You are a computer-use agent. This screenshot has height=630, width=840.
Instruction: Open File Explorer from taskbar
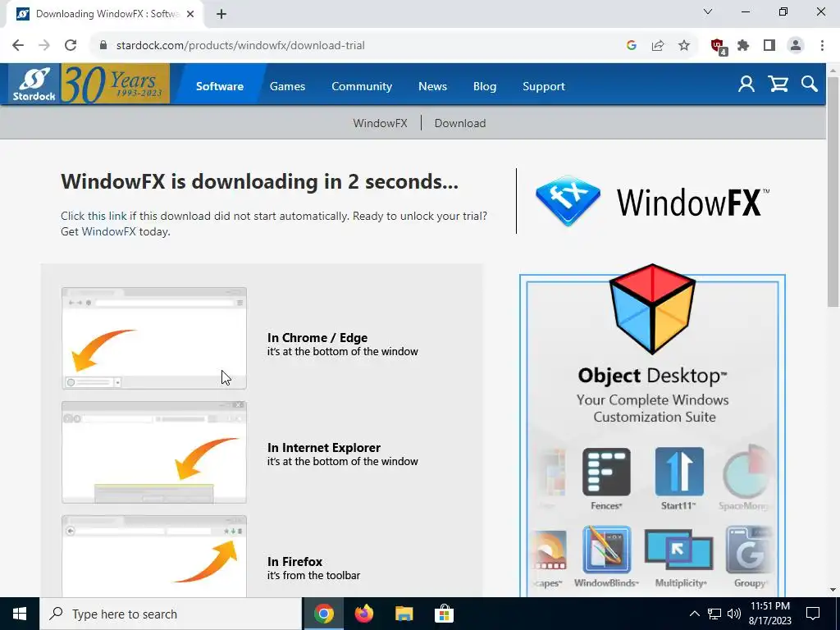pyautogui.click(x=404, y=614)
